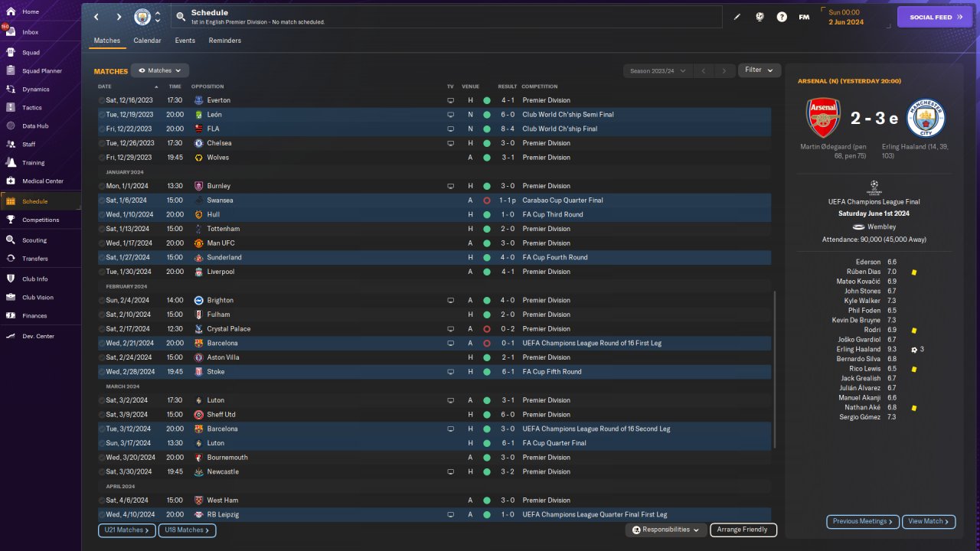Open the Dynamics section
Viewport: 980px width, 551px height.
[x=35, y=90]
